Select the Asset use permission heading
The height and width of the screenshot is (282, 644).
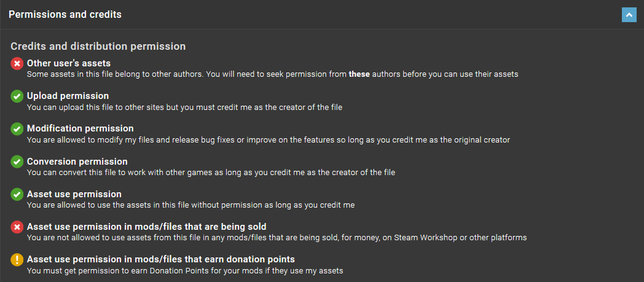pyautogui.click(x=74, y=194)
